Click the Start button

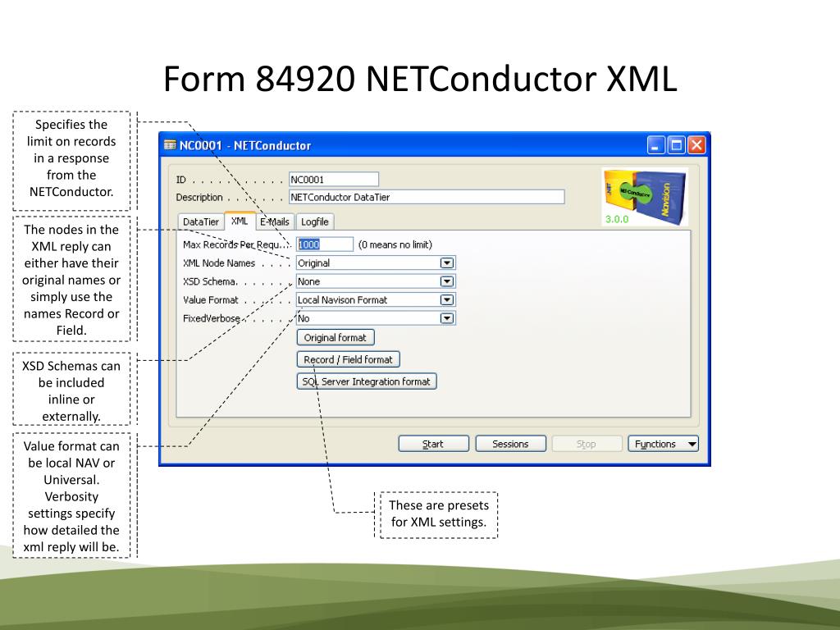pyautogui.click(x=433, y=444)
